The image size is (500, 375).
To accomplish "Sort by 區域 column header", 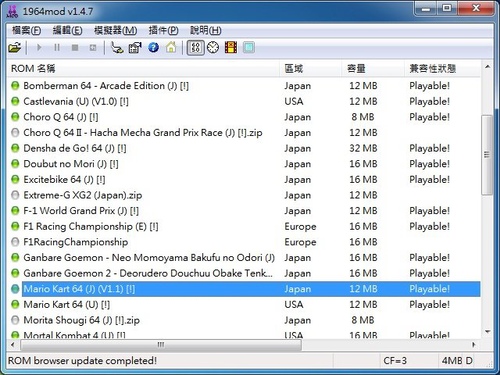I will pos(310,69).
